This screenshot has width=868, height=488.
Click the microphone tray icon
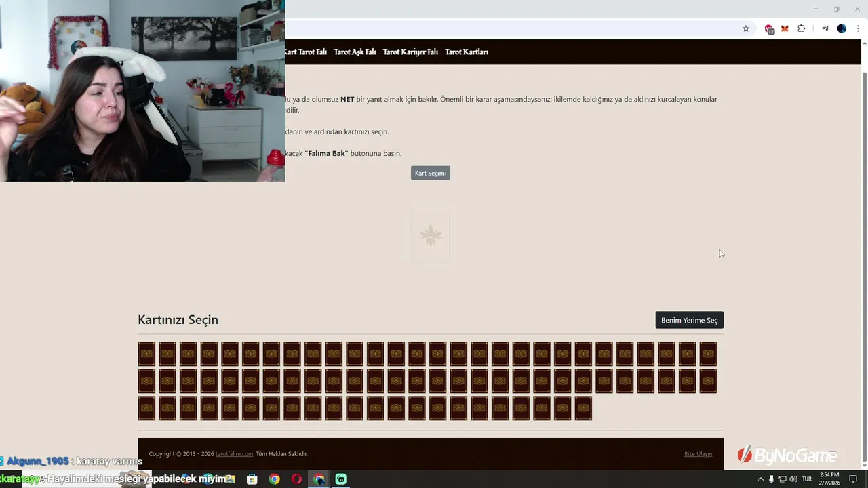tap(771, 479)
